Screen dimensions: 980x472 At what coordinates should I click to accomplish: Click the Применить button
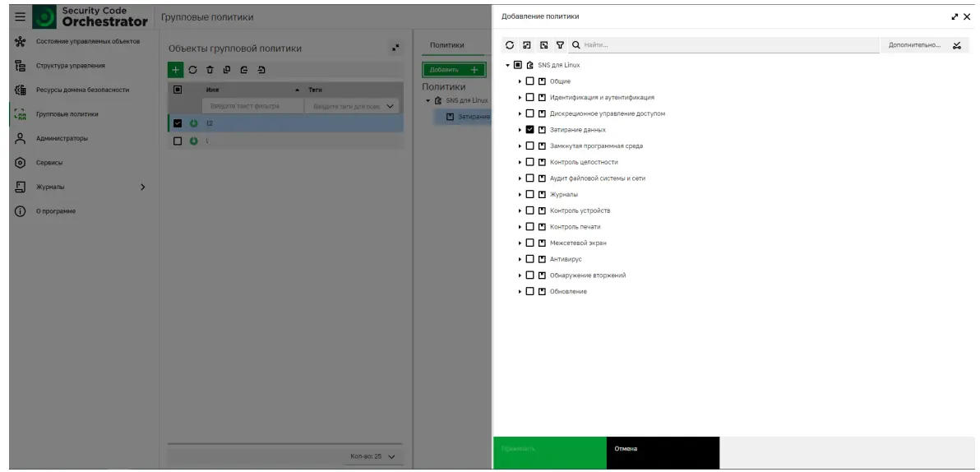(x=549, y=452)
